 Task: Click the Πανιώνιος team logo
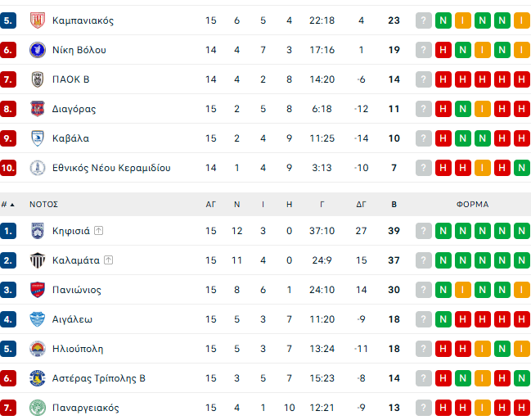coord(37,290)
